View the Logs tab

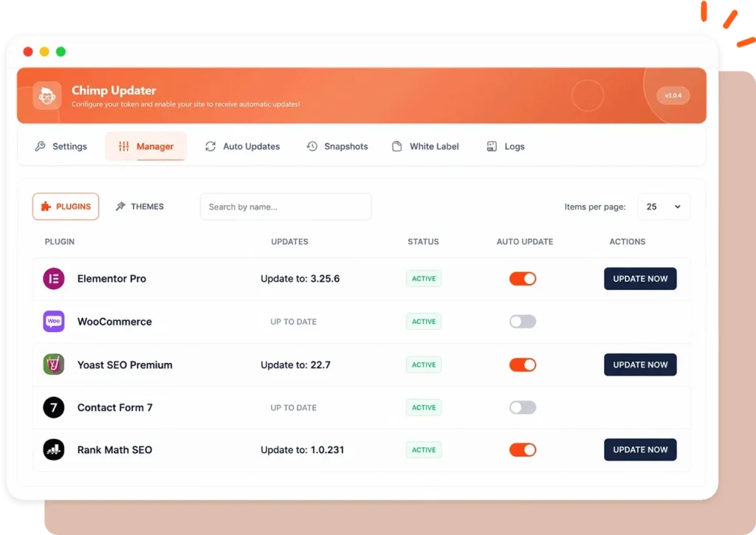pyautogui.click(x=506, y=147)
